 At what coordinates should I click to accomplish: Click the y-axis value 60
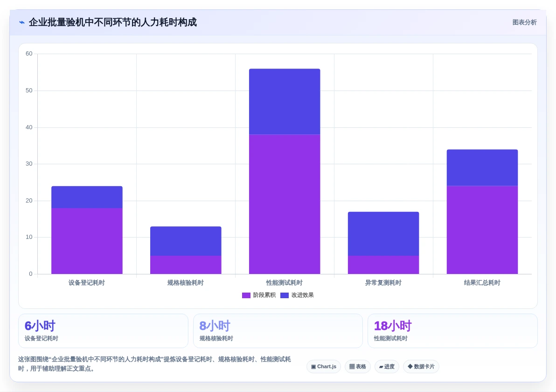tap(29, 54)
